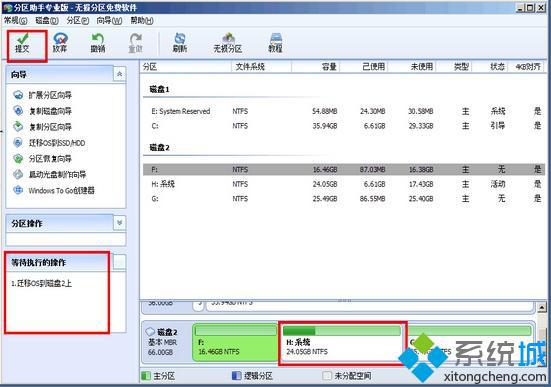Open the 无损分区 toolbar icon

[228, 43]
